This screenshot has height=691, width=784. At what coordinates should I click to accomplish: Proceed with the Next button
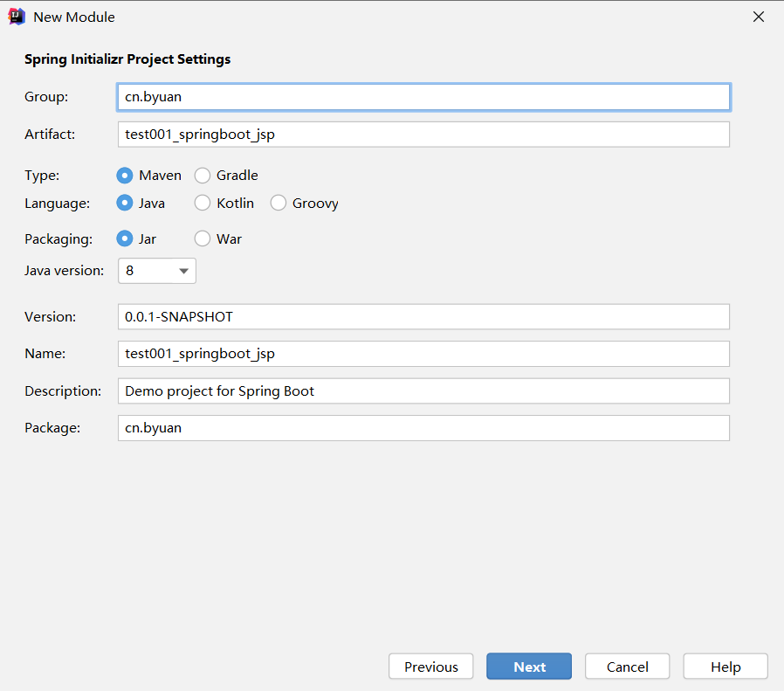click(x=529, y=667)
